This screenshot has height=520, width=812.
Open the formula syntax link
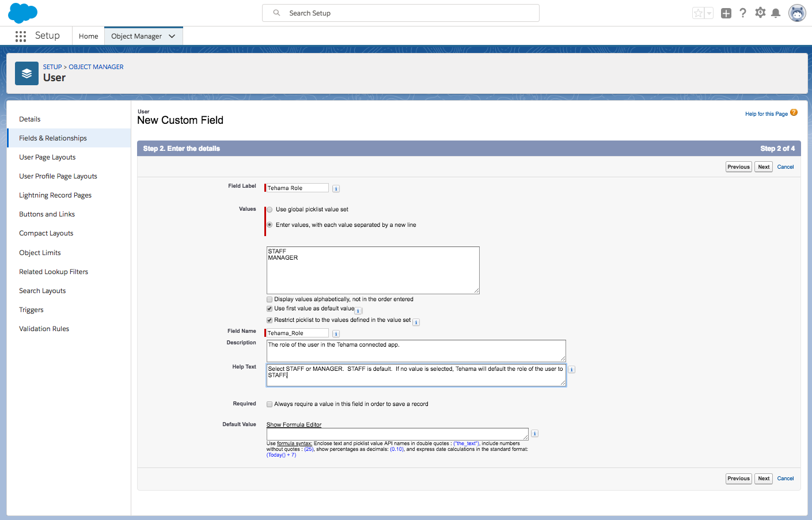[x=294, y=443]
